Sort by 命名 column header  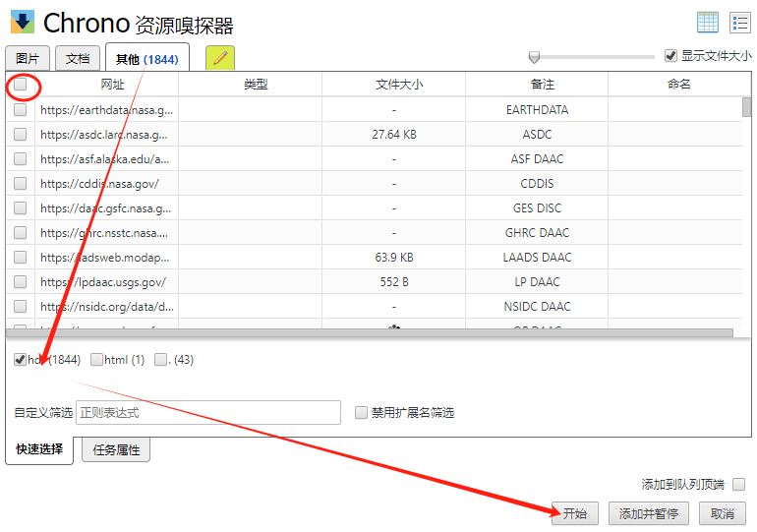pos(678,85)
